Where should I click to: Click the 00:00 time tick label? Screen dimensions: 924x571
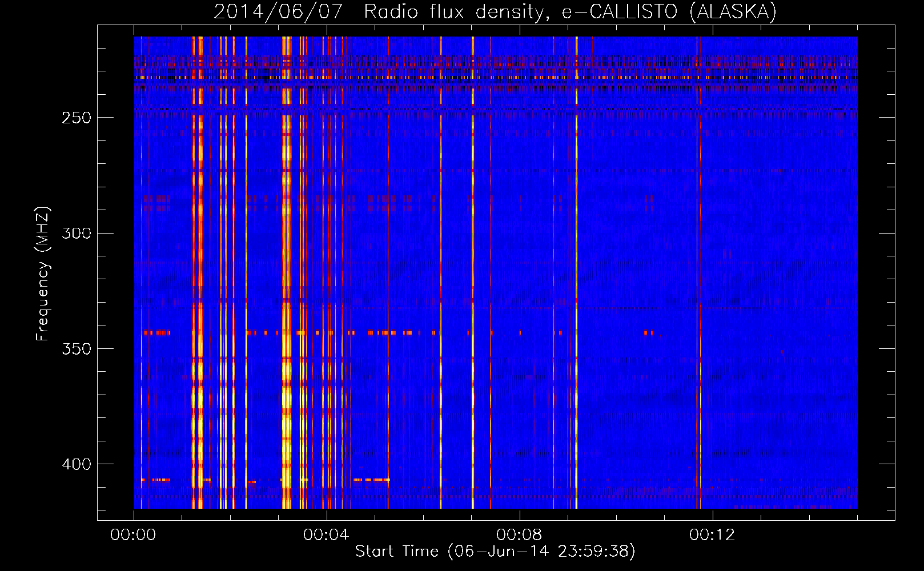point(133,534)
